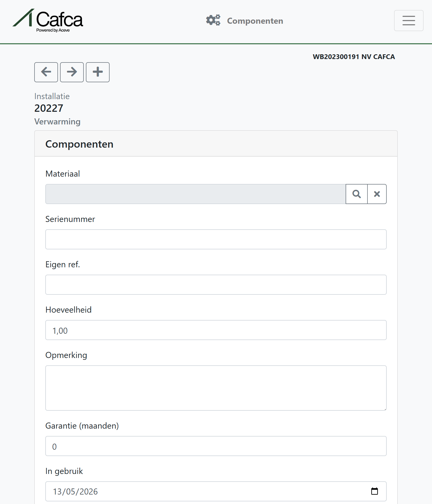Go to next component with right arrow
The image size is (432, 504).
72,72
